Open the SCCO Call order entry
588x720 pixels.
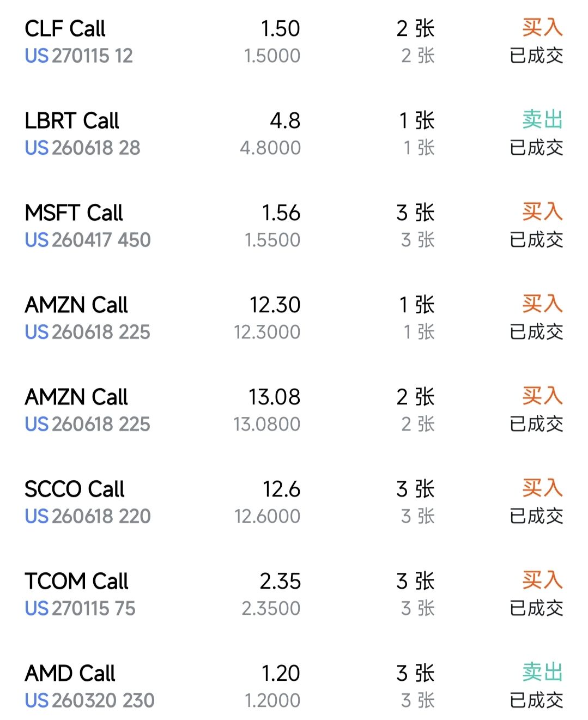(x=75, y=489)
